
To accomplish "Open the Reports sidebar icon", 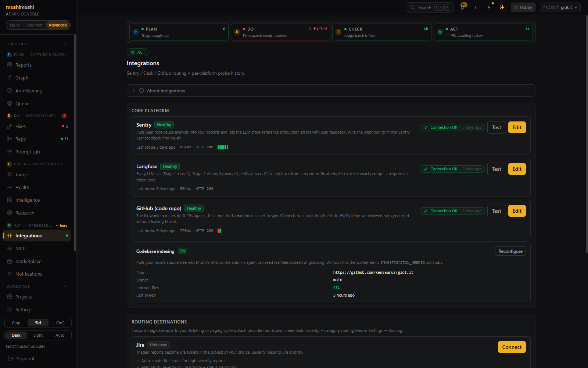I will click(x=10, y=65).
